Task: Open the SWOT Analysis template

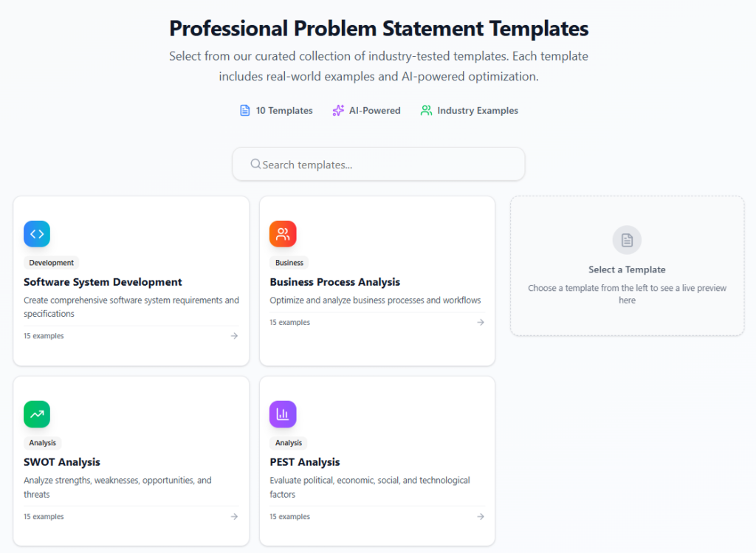Action: pos(131,461)
